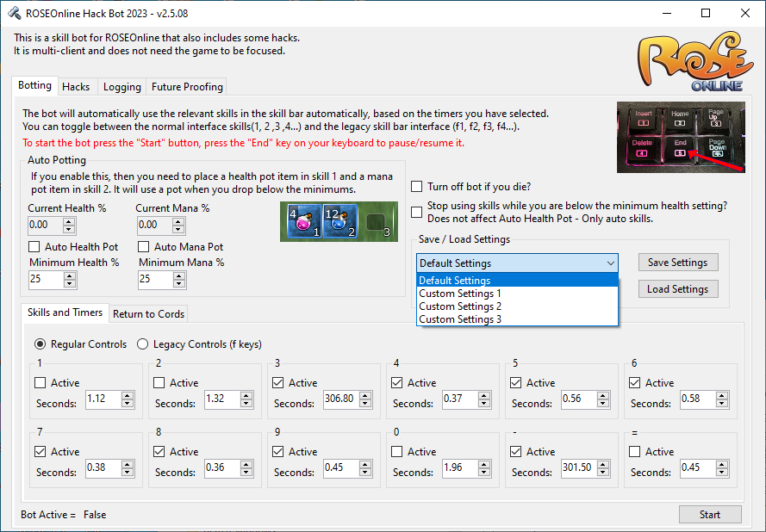Toggle Active checkbox for skill 1
Screen dimensions: 766x532
(40, 383)
